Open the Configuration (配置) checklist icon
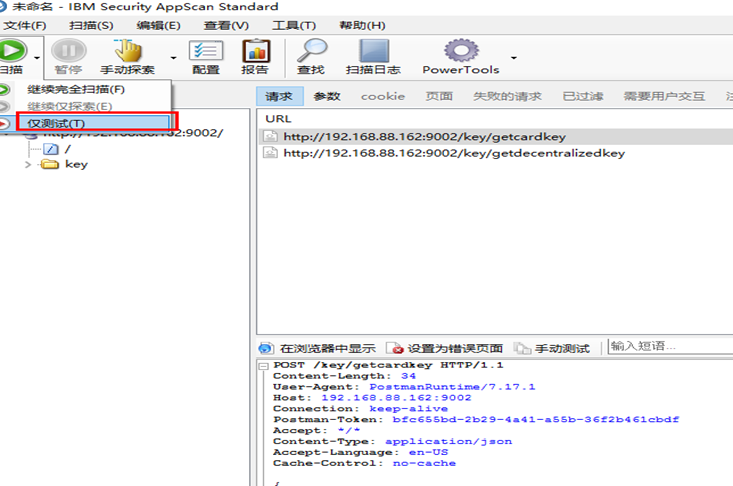 (x=206, y=51)
